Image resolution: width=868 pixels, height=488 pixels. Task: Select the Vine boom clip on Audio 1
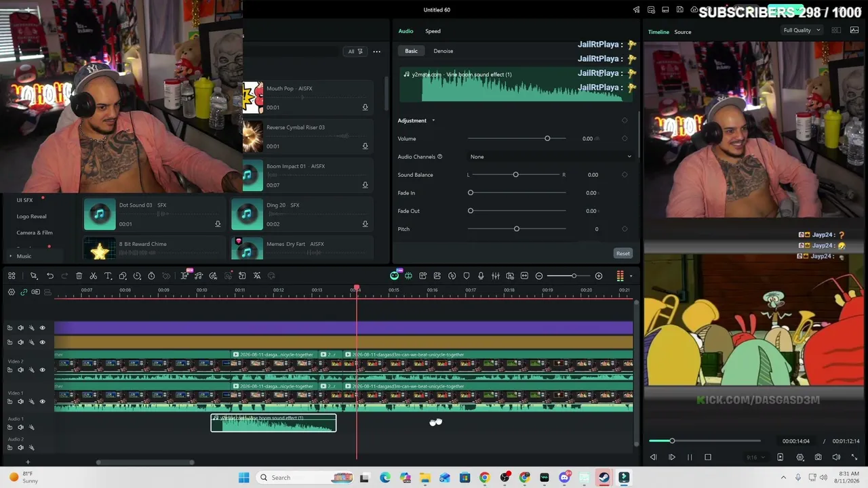click(x=273, y=423)
